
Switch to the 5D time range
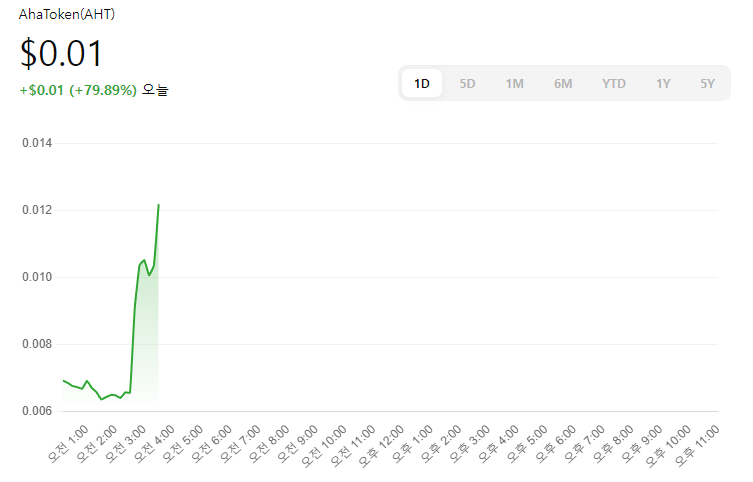tap(467, 84)
